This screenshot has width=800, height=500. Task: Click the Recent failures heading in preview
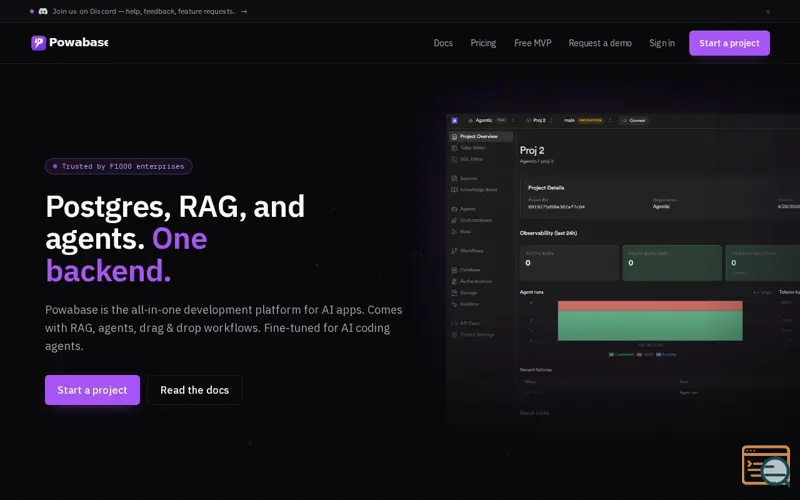coord(536,370)
